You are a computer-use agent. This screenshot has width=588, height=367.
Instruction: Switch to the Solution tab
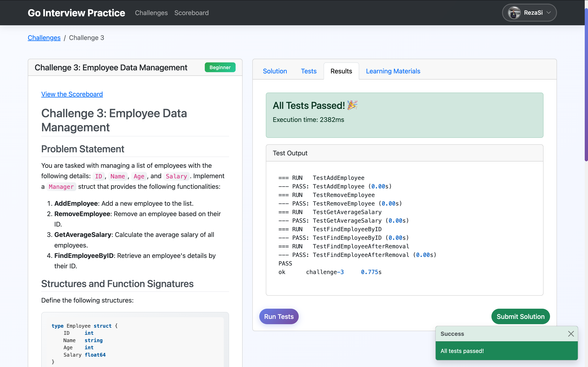(275, 71)
